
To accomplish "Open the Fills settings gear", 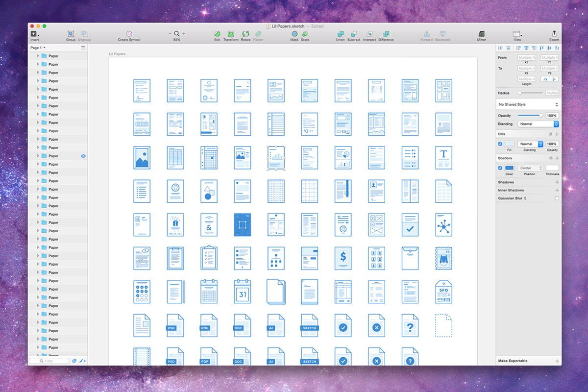I will click(x=550, y=134).
